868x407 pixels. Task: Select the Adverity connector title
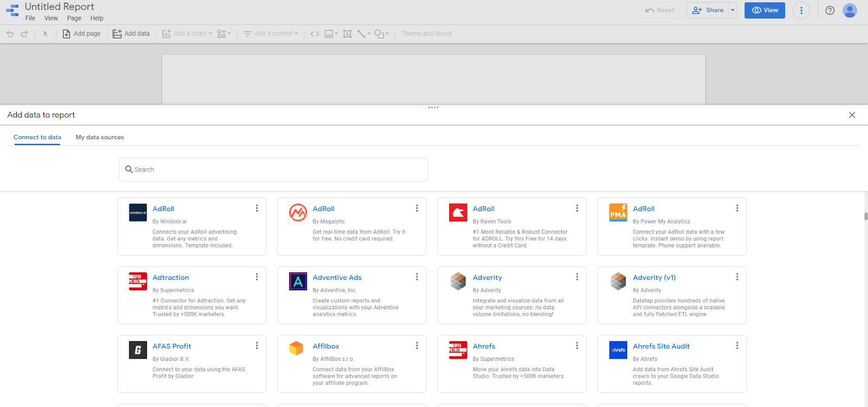487,278
